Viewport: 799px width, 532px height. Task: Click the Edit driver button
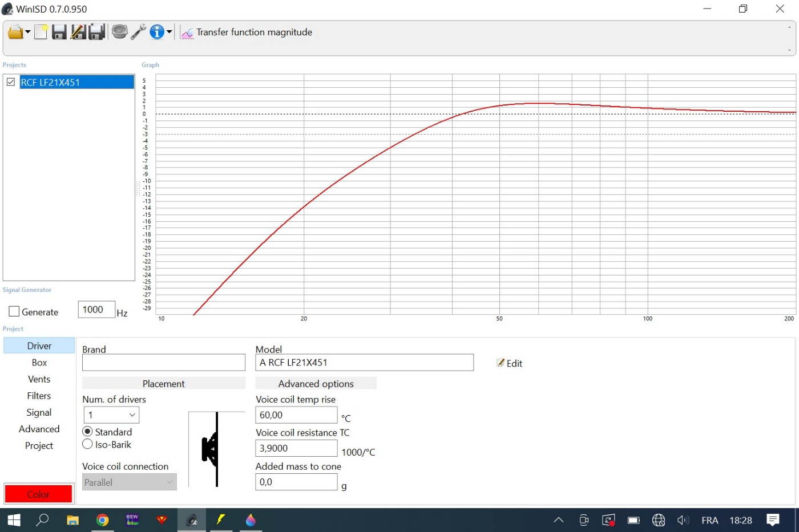click(x=509, y=363)
